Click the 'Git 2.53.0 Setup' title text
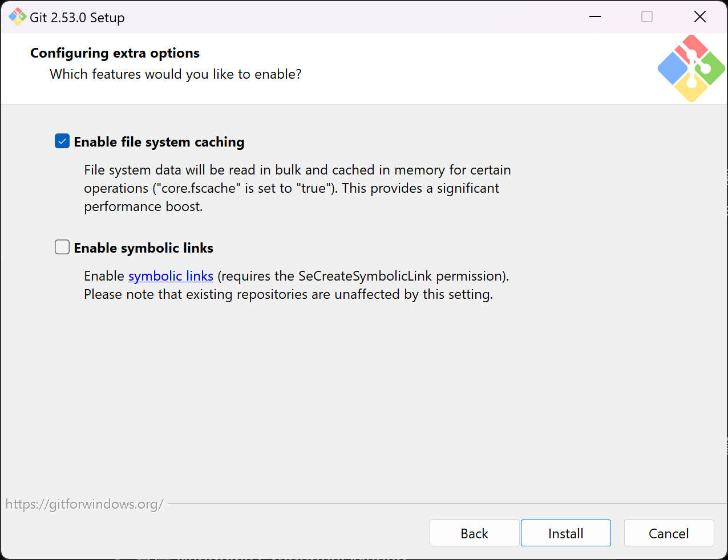This screenshot has height=560, width=728. click(x=77, y=18)
